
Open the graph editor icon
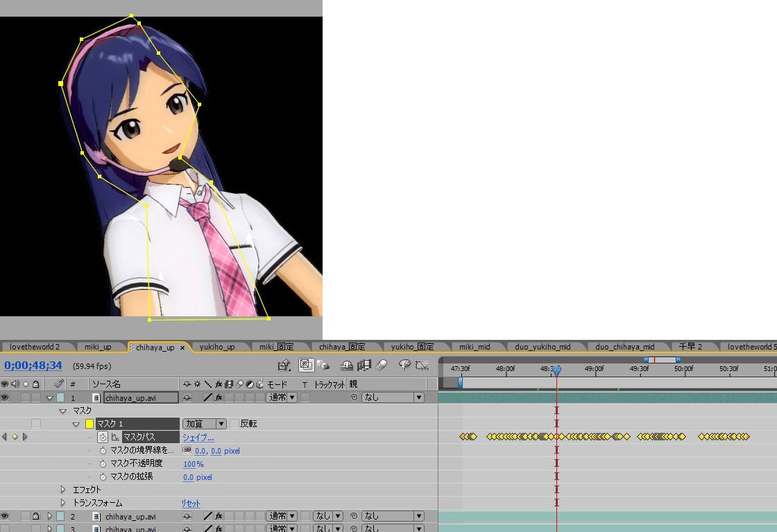point(422,366)
